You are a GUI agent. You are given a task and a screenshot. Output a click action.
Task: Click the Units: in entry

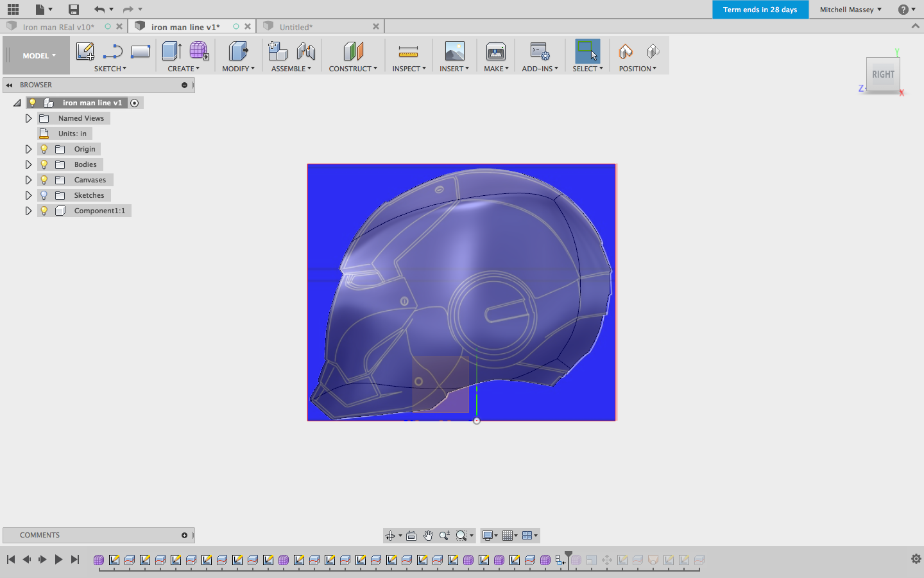(x=72, y=134)
